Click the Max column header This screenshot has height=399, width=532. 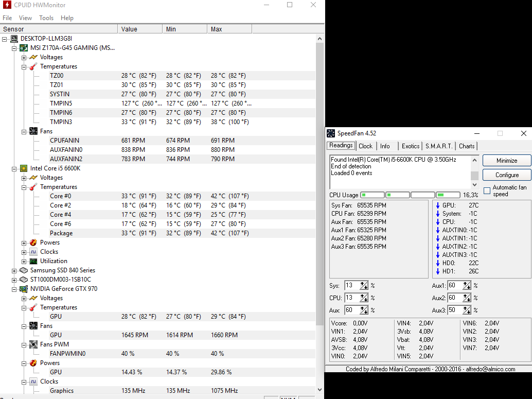tap(229, 29)
